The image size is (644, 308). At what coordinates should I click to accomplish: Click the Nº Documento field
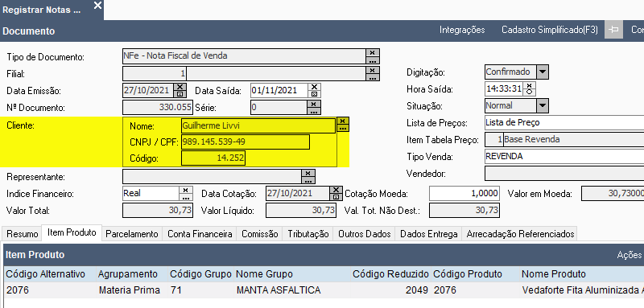click(x=158, y=108)
